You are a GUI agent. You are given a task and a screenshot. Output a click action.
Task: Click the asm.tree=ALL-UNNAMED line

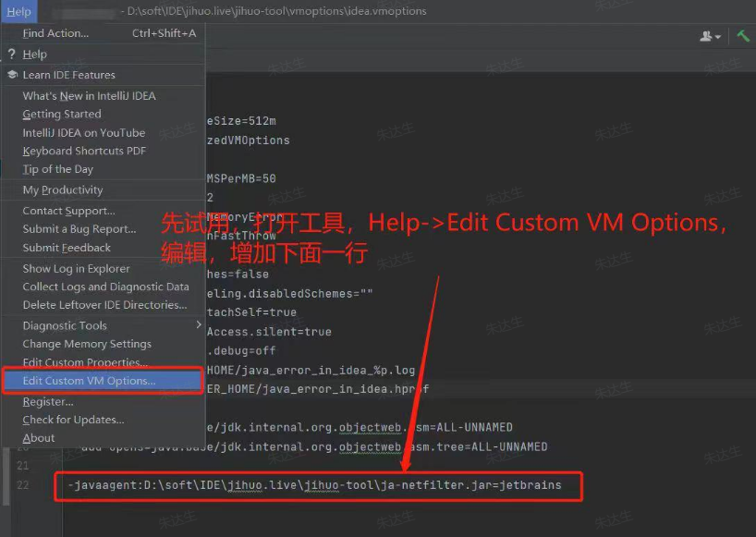pyautogui.click(x=377, y=446)
